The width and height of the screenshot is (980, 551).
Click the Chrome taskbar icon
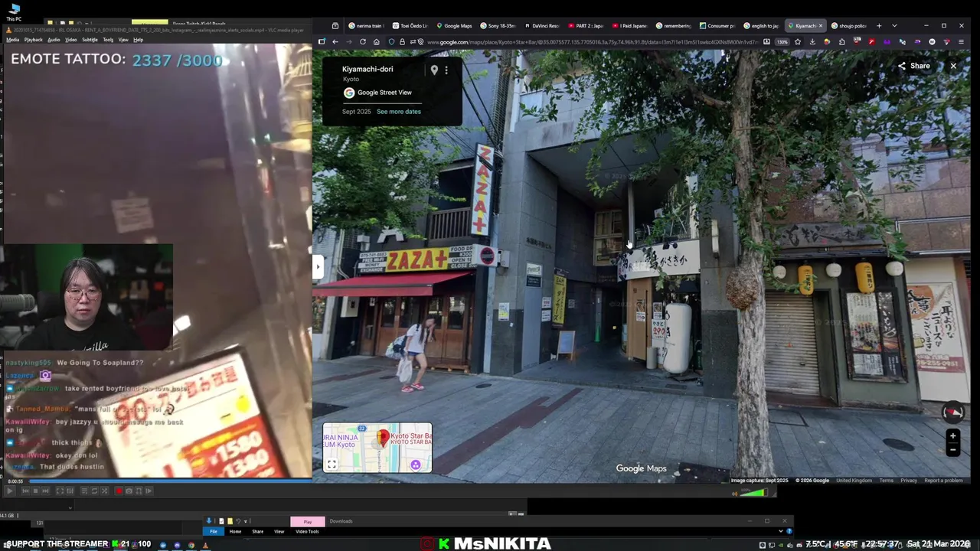[x=191, y=546]
